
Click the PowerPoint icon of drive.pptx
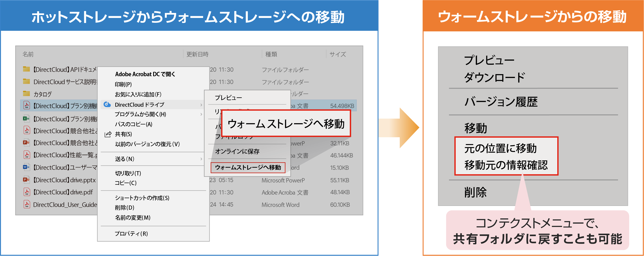[26, 179]
